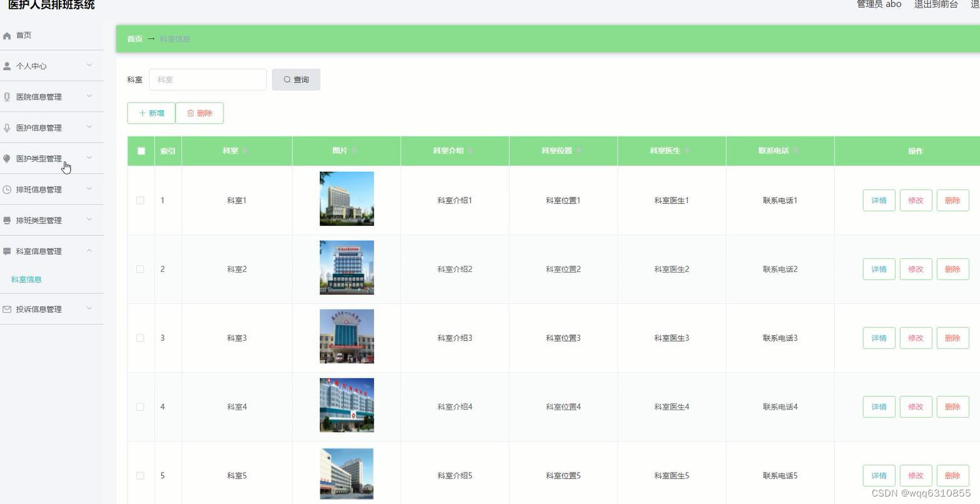Open the building image of 科室1

pyautogui.click(x=347, y=199)
